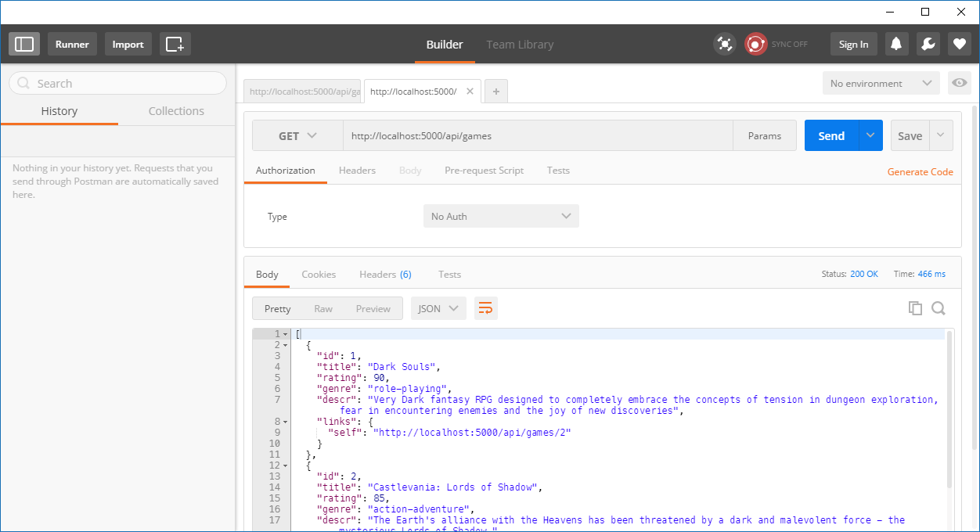The height and width of the screenshot is (532, 980).
Task: Search within response magnifier icon
Action: click(939, 308)
